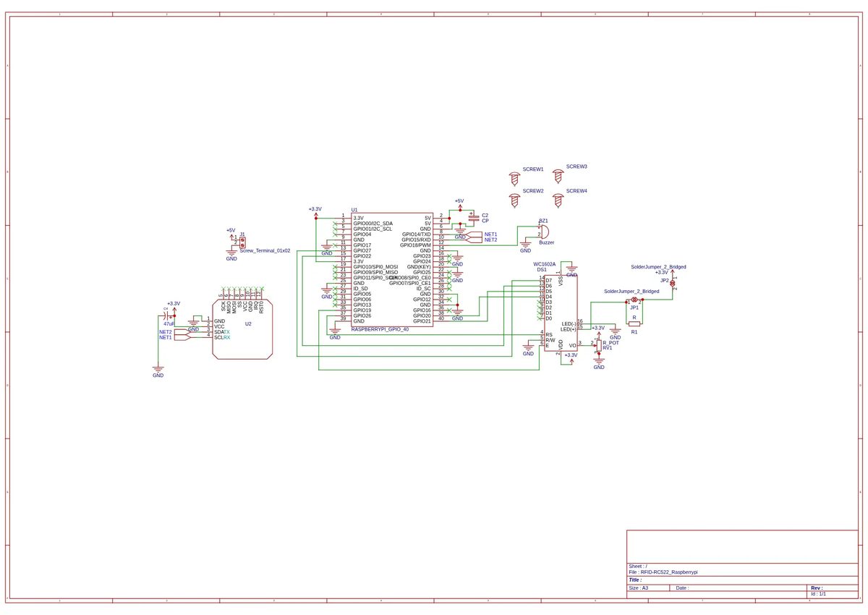This screenshot has height=615, width=868.
Task: Click the Size : A3 title block field
Action: 639,588
